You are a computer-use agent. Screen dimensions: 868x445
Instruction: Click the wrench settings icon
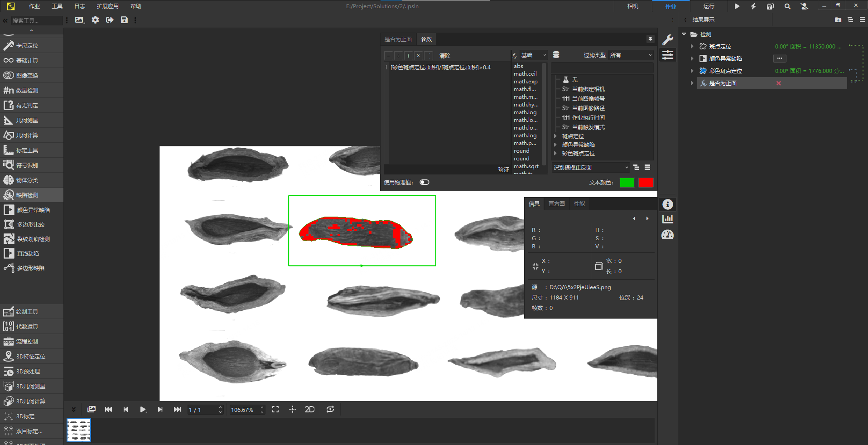point(667,40)
